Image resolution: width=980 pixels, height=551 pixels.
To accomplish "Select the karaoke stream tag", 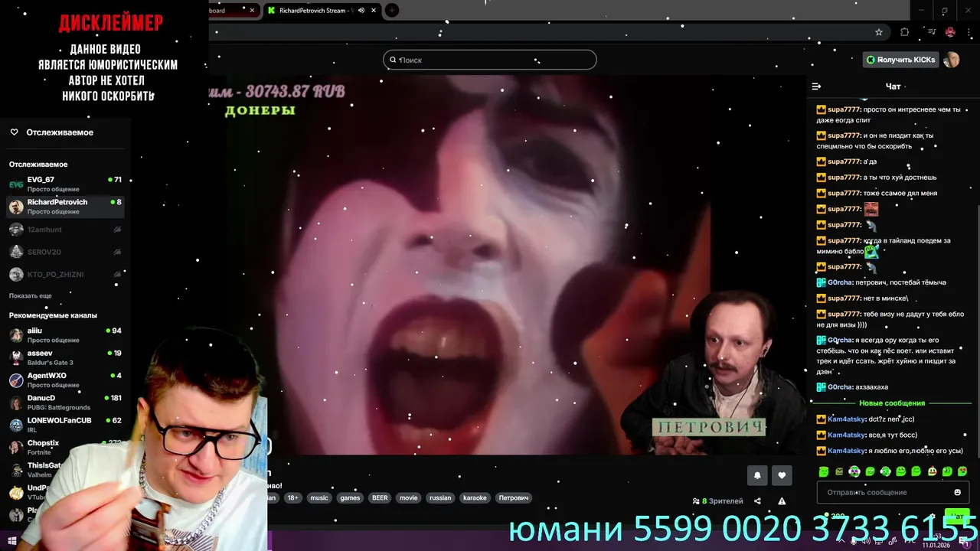I will point(475,497).
